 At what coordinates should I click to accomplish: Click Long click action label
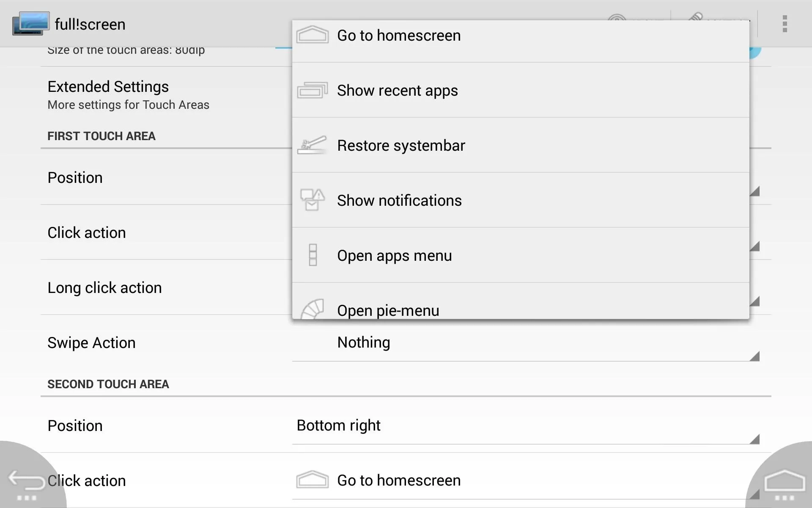pyautogui.click(x=104, y=287)
